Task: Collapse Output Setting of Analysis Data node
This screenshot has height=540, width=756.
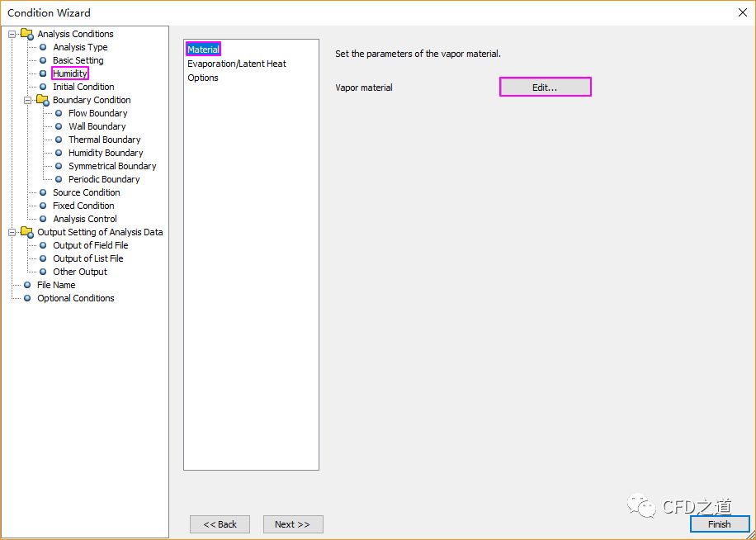Action: pos(12,232)
